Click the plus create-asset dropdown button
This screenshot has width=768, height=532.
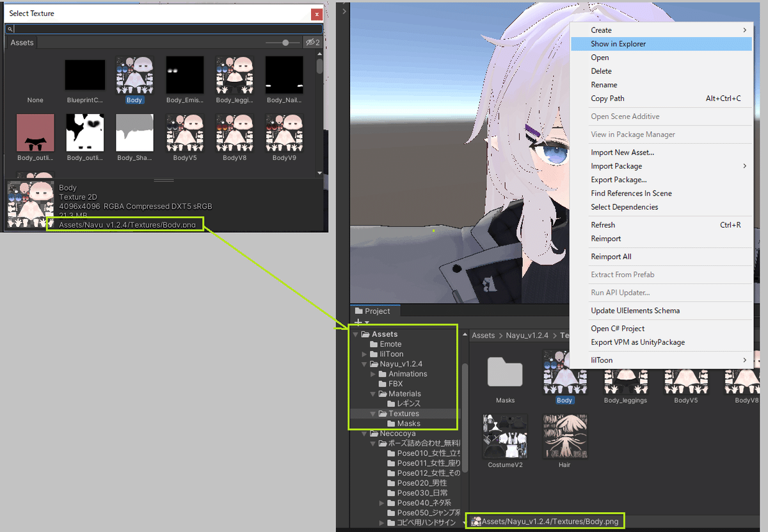pos(362,322)
